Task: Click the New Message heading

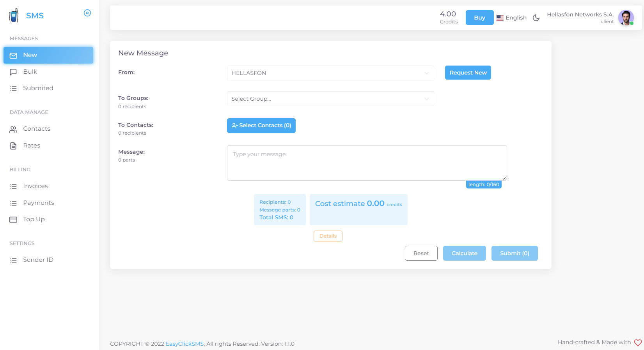Action: click(x=143, y=53)
